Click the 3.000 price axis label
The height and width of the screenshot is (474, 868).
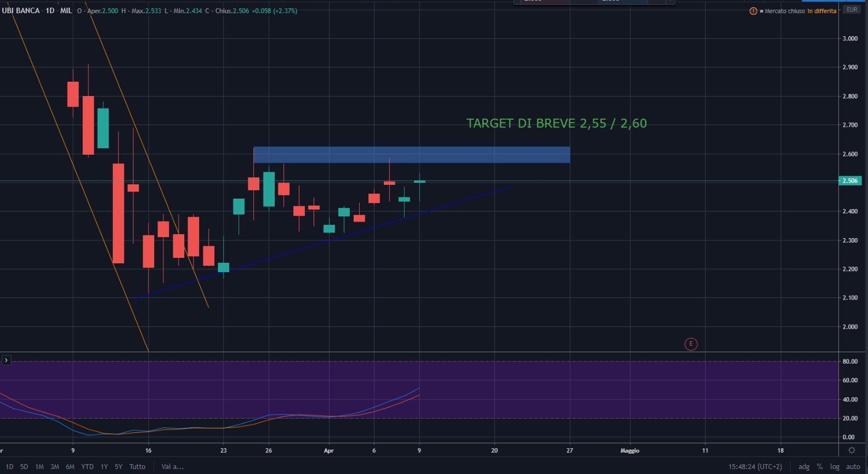click(850, 38)
